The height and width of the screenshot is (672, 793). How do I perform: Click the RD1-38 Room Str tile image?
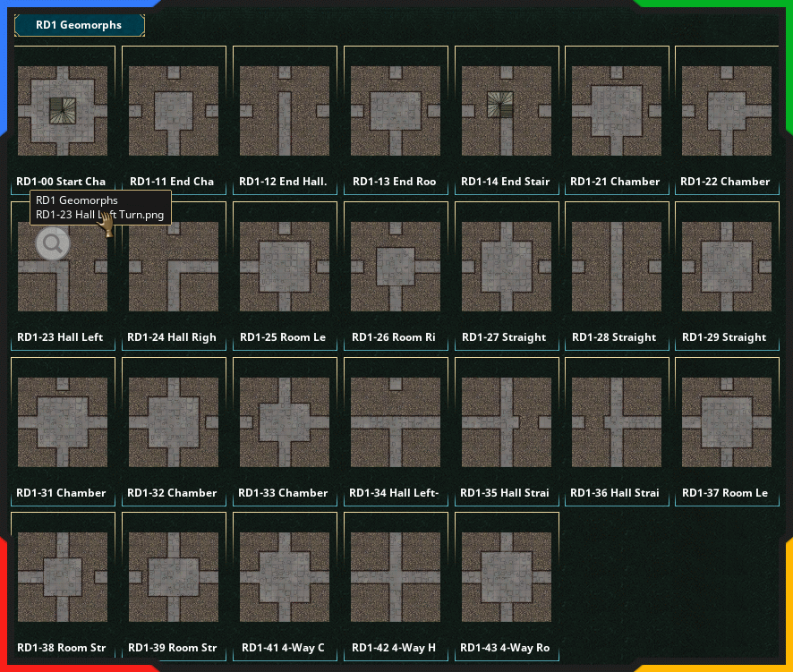[x=63, y=577]
